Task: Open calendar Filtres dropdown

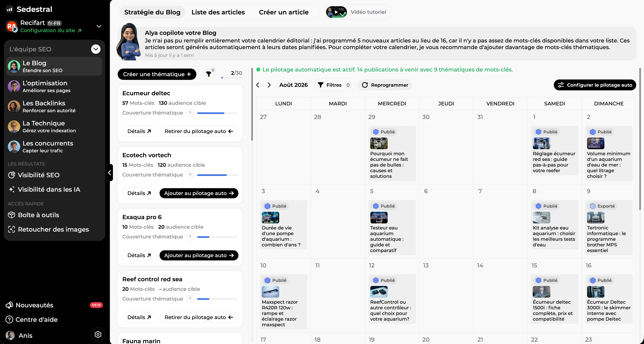Action: (334, 85)
